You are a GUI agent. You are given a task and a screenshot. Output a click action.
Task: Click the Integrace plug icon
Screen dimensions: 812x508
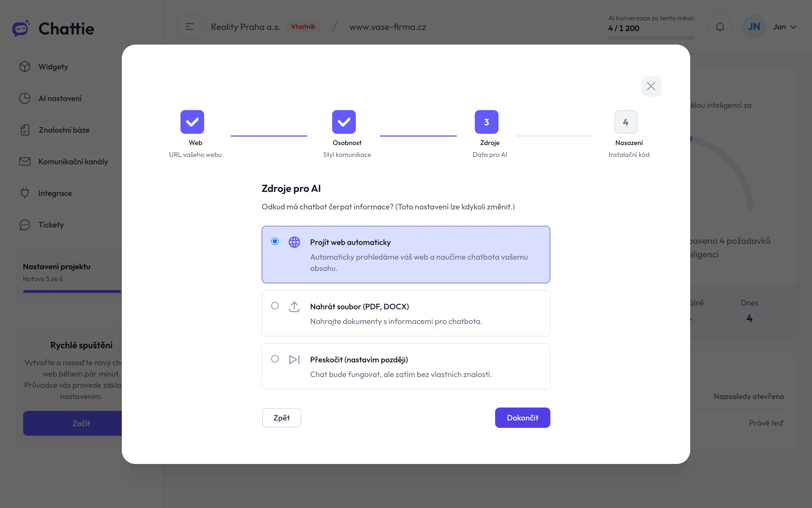pyautogui.click(x=25, y=193)
